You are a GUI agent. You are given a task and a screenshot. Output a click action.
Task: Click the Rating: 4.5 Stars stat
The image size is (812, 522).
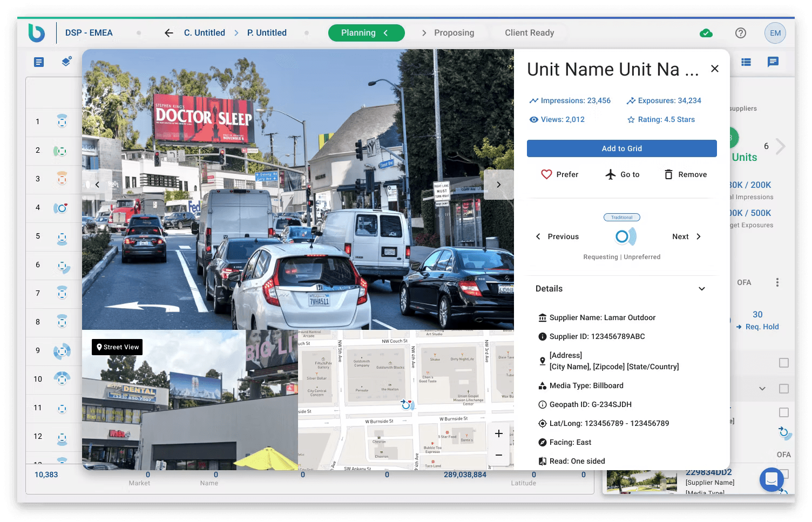coord(661,119)
